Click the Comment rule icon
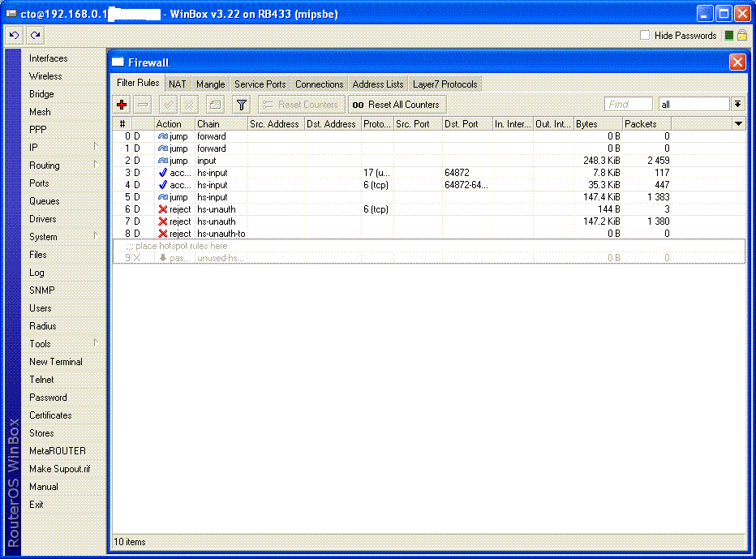The height and width of the screenshot is (559, 756). click(x=215, y=104)
